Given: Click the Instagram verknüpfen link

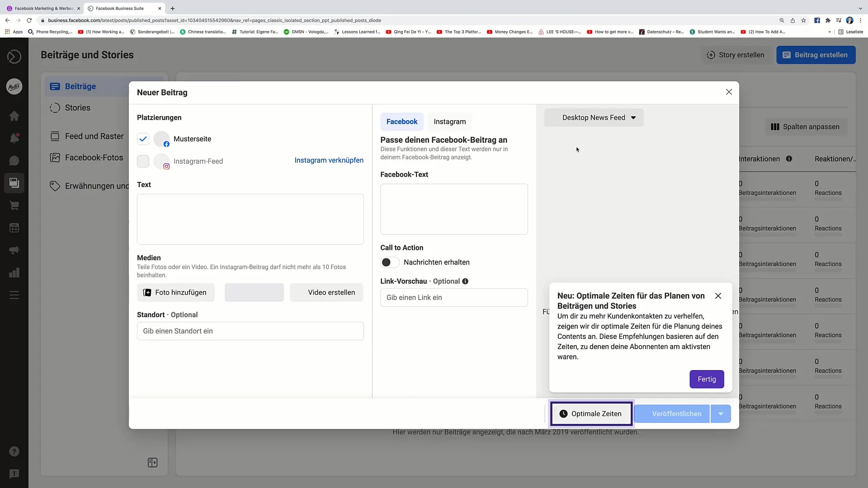Looking at the screenshot, I should click(x=329, y=160).
